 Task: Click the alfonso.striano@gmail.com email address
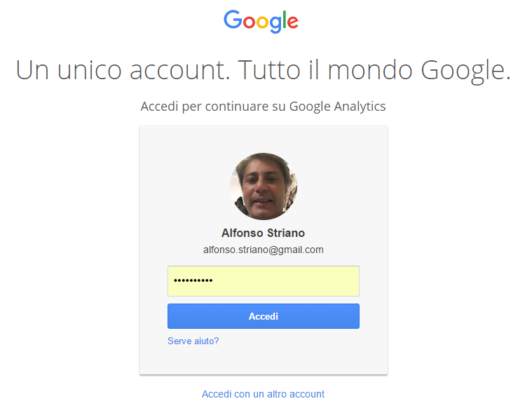pos(264,250)
